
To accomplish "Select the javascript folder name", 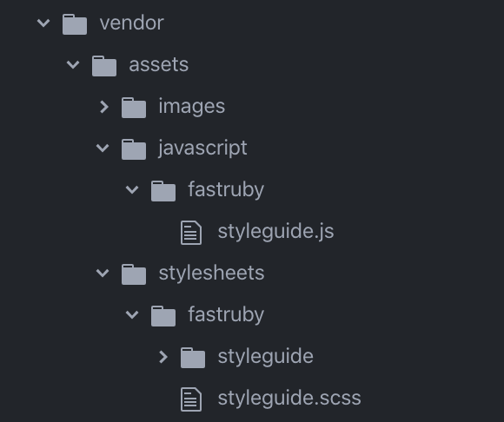I will (202, 148).
